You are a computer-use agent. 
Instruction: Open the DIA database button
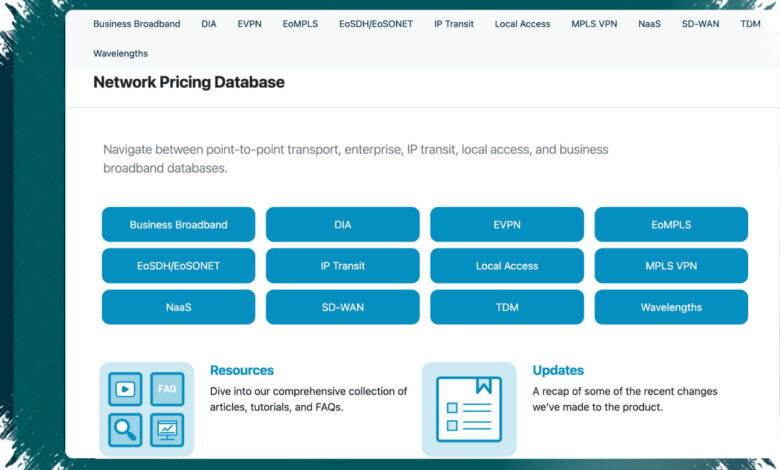click(x=343, y=224)
